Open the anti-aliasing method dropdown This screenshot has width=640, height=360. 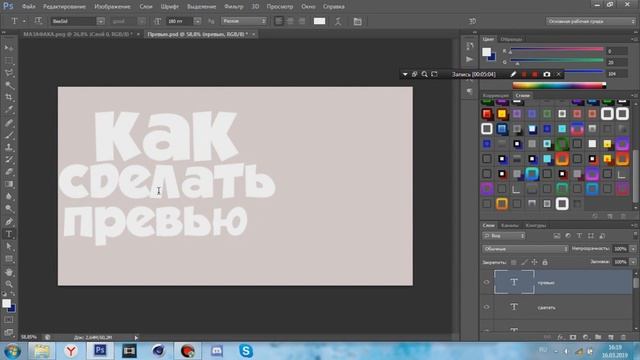244,21
